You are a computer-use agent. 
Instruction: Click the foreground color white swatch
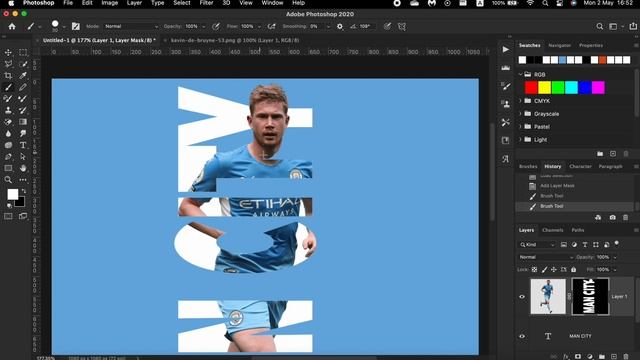click(x=13, y=194)
